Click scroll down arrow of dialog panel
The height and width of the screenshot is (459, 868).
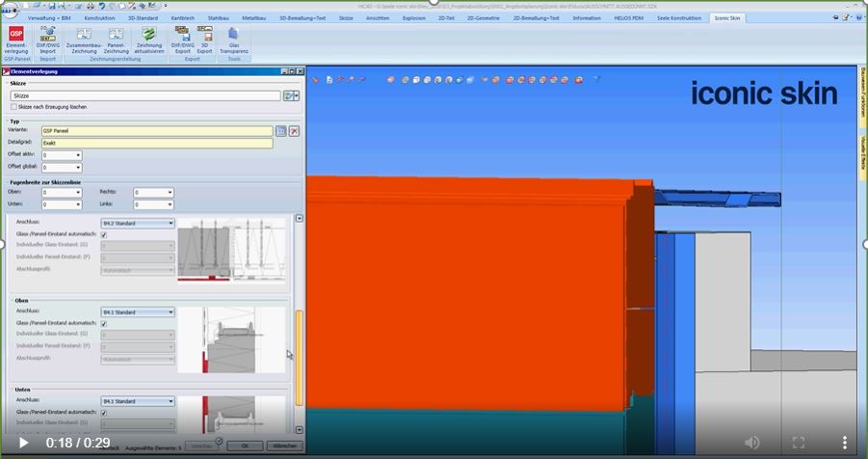pos(300,430)
